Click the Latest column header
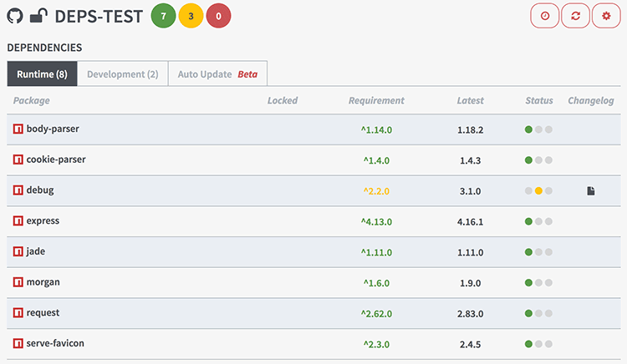 pos(470,100)
